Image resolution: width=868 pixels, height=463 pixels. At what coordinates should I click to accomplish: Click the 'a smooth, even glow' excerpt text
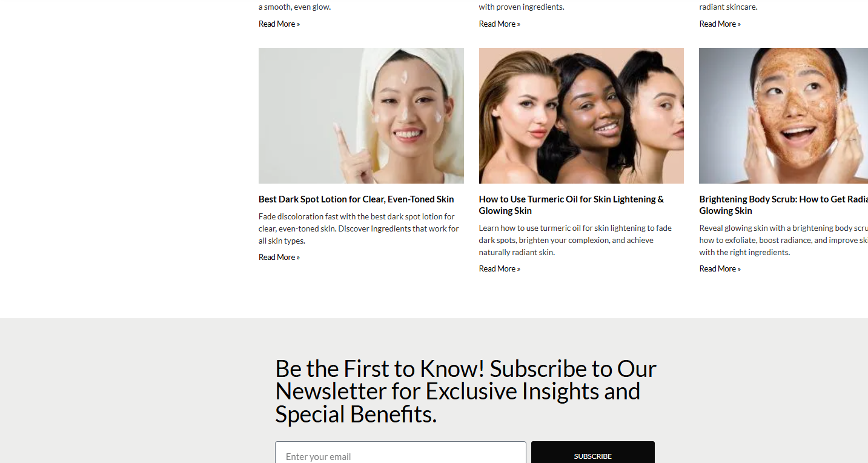[x=295, y=7]
